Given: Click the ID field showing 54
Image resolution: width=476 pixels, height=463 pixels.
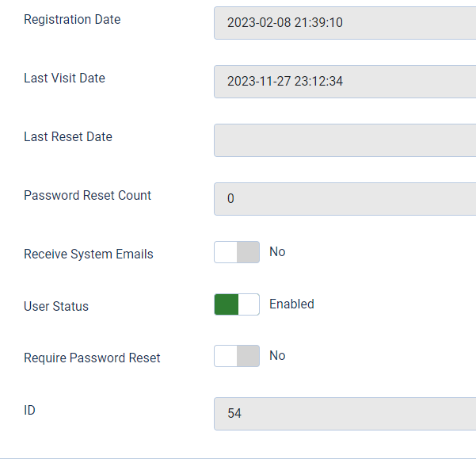Looking at the screenshot, I should pyautogui.click(x=345, y=414).
